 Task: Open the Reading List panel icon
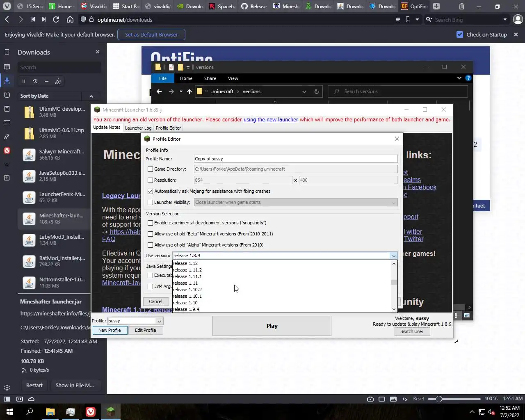pos(7,67)
